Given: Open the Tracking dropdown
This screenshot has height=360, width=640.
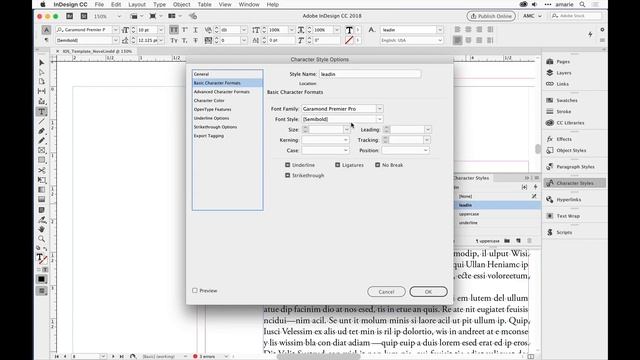Looking at the screenshot, I should coord(426,140).
